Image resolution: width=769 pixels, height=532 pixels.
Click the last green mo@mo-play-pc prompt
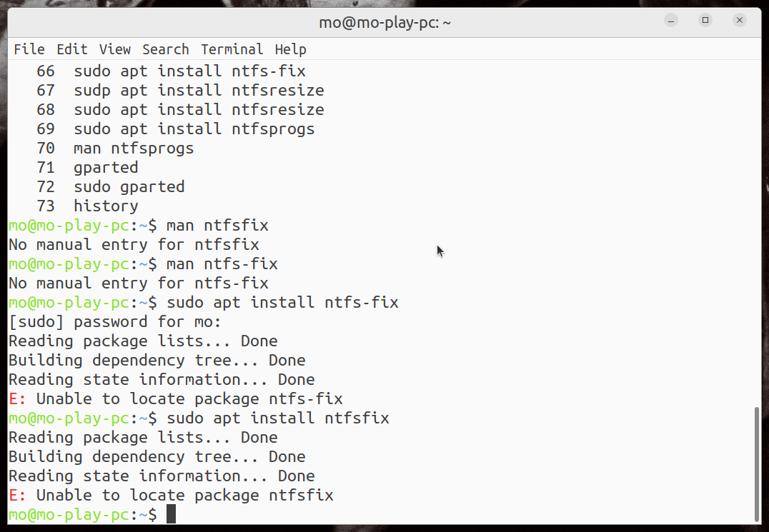pos(69,515)
